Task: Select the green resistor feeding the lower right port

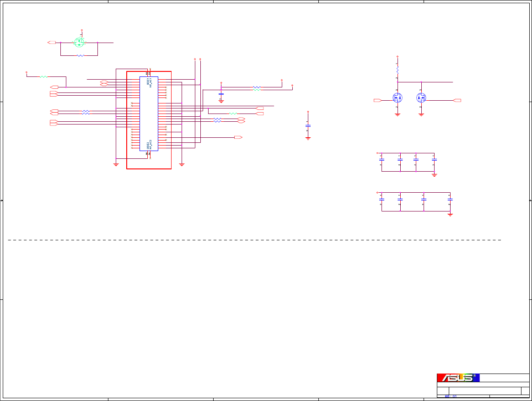Action: click(x=233, y=114)
